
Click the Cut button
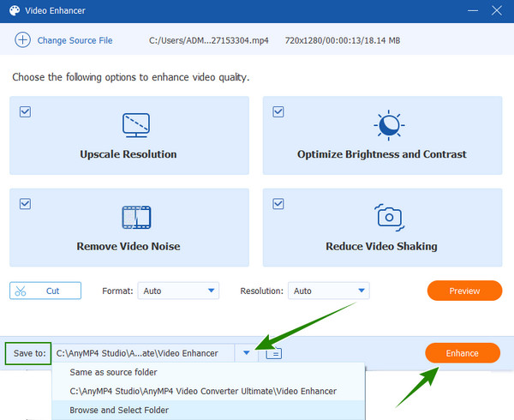pyautogui.click(x=45, y=291)
